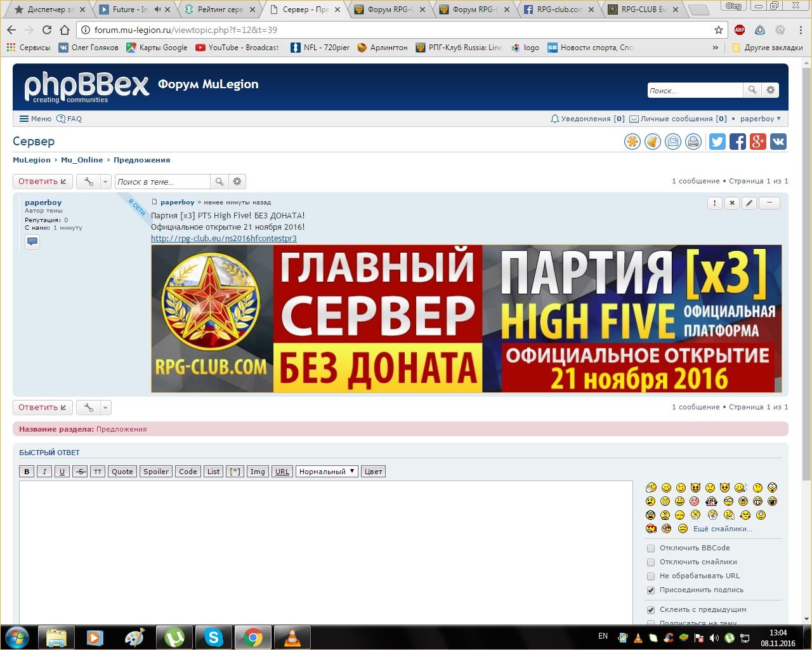Click the edit post pencil icon

(749, 203)
